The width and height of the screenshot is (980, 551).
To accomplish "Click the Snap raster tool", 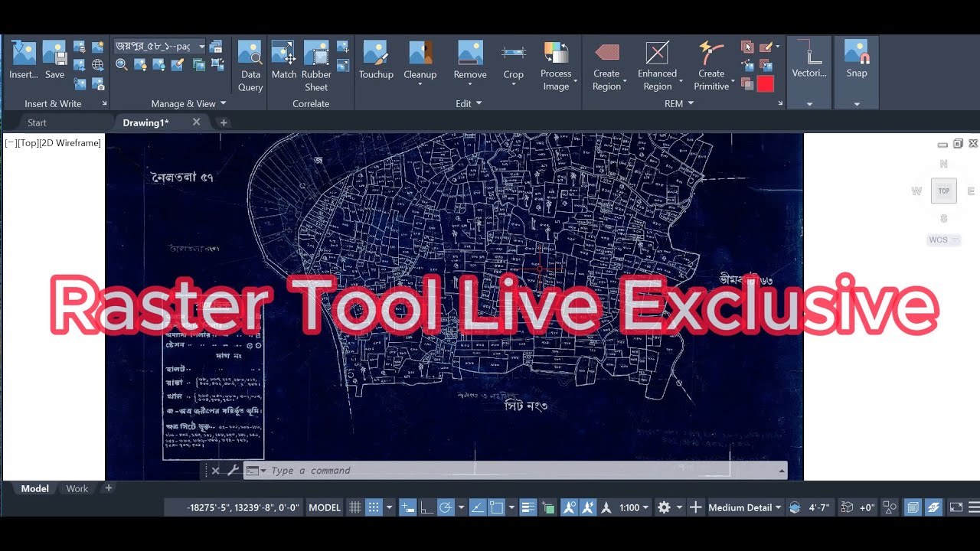I will pos(857,60).
